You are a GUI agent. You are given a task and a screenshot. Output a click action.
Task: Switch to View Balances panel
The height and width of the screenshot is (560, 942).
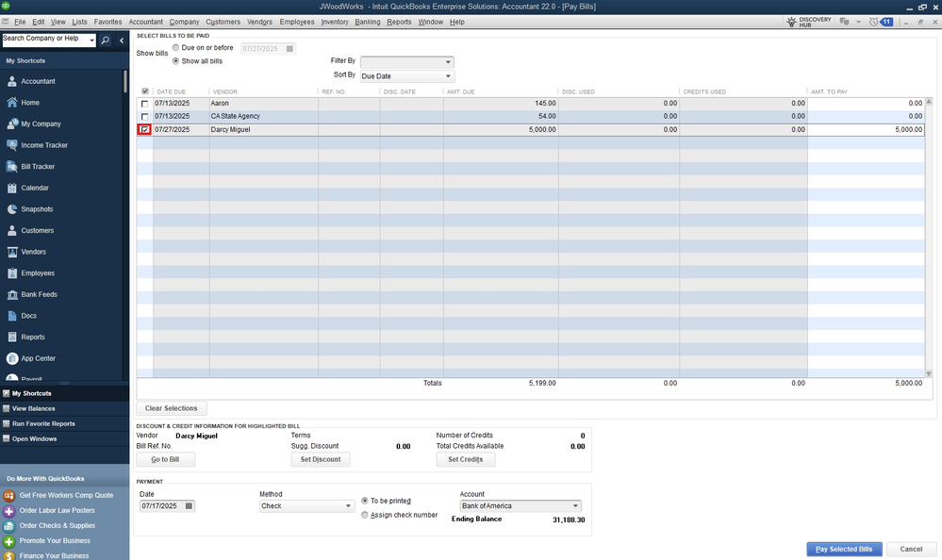34,408
